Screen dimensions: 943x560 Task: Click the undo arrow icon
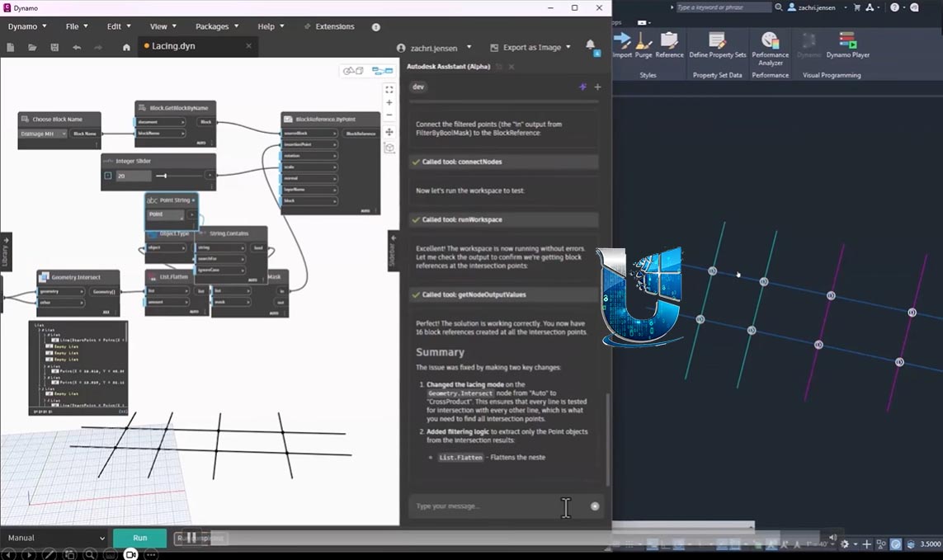[x=77, y=47]
